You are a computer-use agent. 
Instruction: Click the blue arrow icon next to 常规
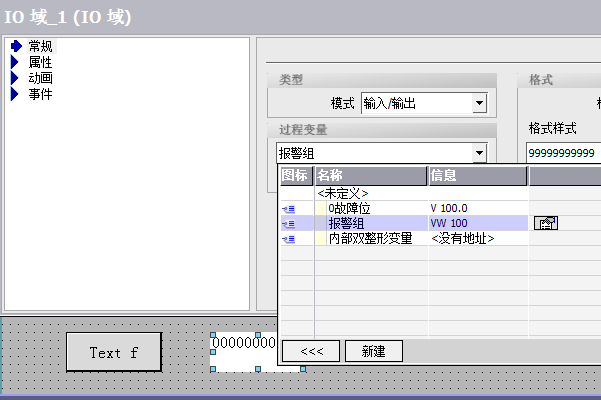coord(15,46)
